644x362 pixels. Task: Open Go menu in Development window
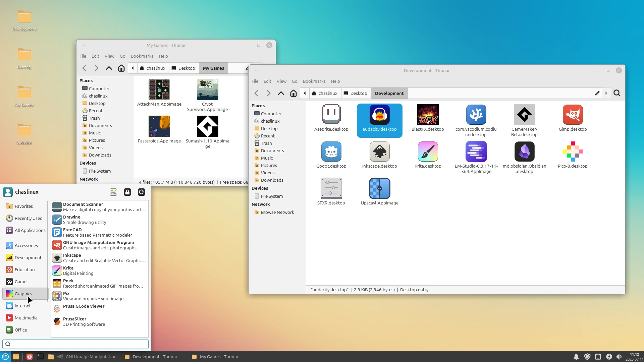point(294,81)
